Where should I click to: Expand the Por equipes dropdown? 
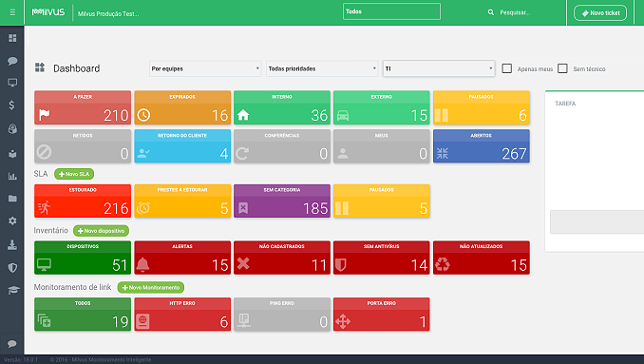pos(205,68)
